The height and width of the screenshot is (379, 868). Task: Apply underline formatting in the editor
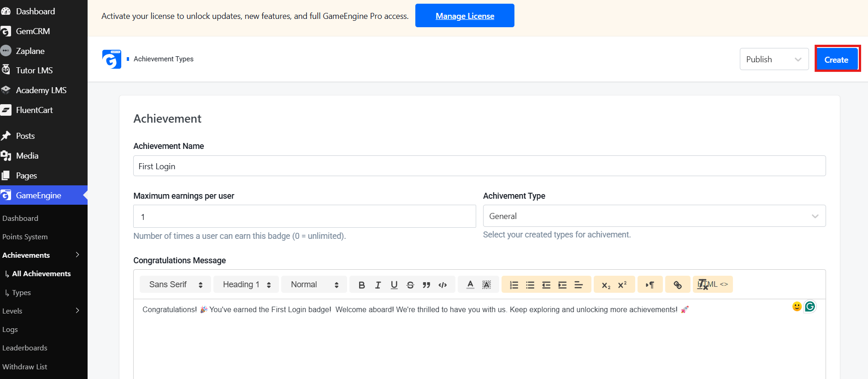point(394,285)
